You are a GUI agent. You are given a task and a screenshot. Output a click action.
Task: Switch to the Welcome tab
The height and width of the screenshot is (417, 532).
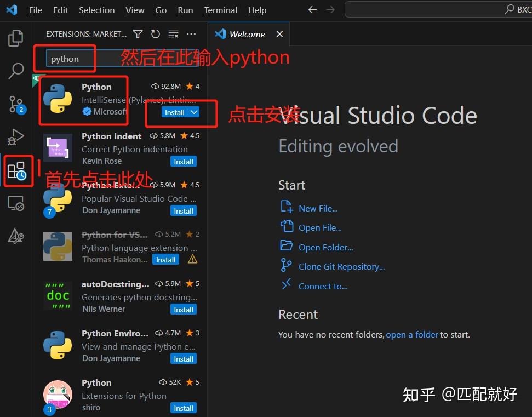pos(247,33)
